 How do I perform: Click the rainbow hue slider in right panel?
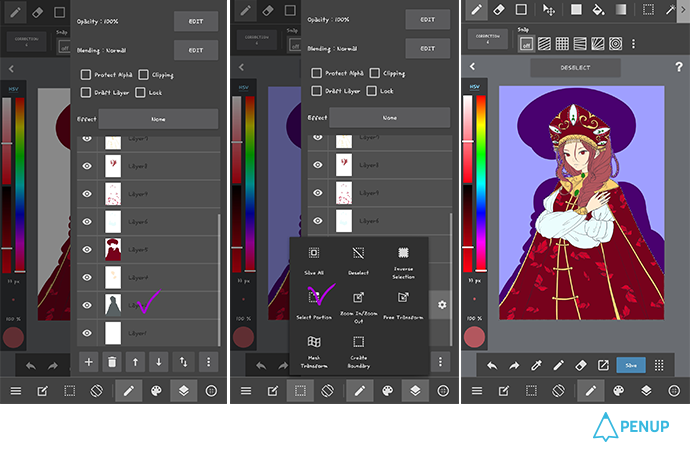point(481,184)
